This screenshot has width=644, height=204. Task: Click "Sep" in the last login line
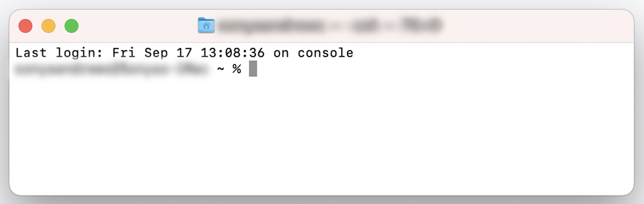pyautogui.click(x=157, y=53)
